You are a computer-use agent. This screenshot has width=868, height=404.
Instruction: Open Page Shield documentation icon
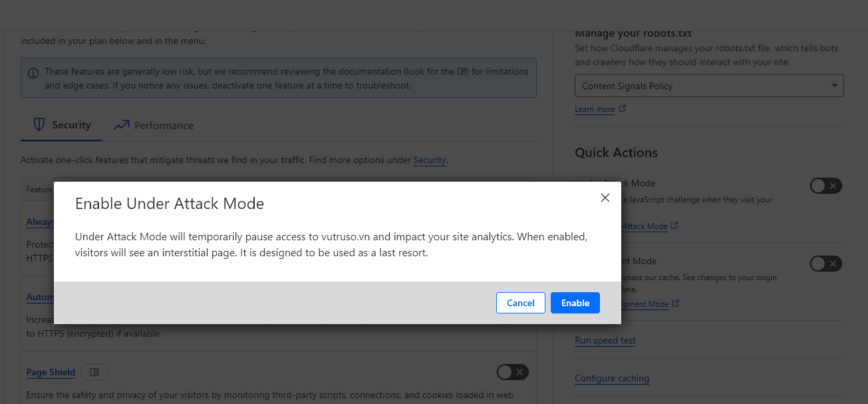(x=94, y=372)
